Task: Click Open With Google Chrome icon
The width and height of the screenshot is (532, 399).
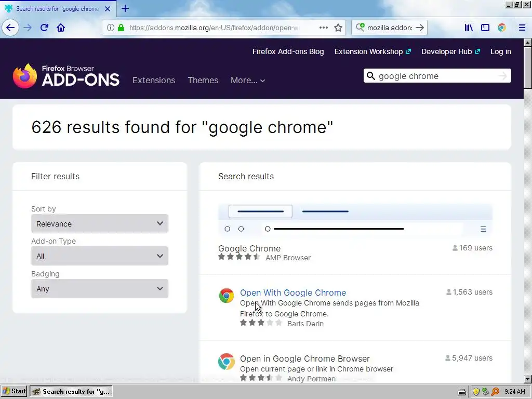Action: 227,296
